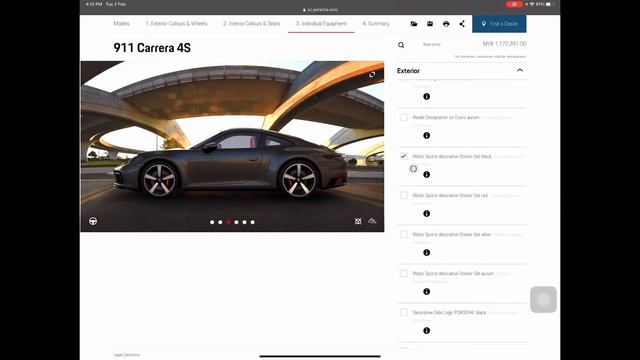Open 4. Summary tab
This screenshot has width=640, height=360.
tap(376, 24)
